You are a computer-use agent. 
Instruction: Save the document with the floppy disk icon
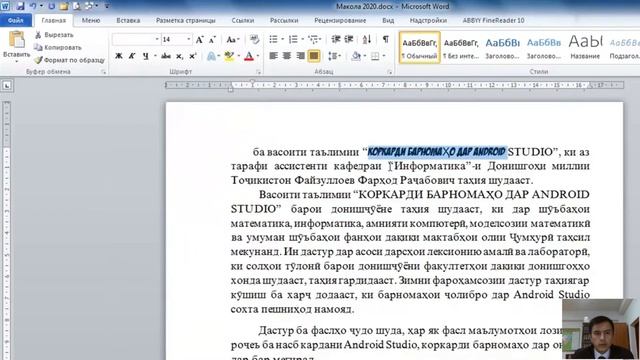point(20,6)
